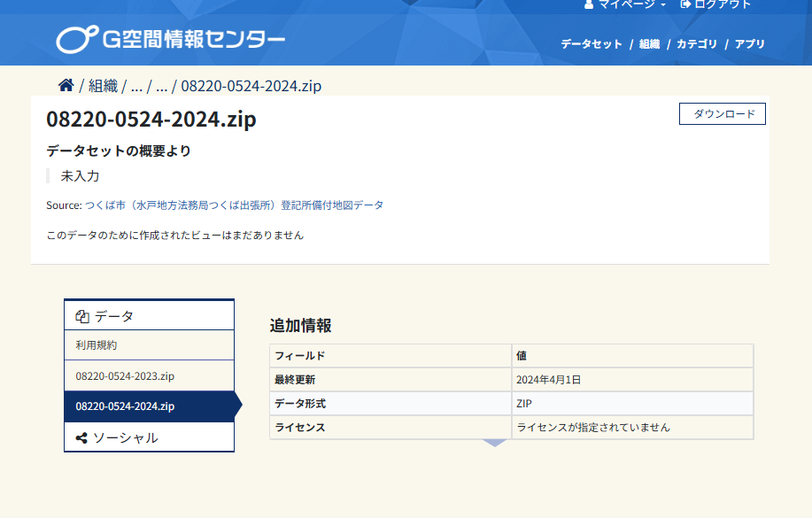Click the G空間情報センター logo
The image size is (812, 518).
tap(170, 39)
